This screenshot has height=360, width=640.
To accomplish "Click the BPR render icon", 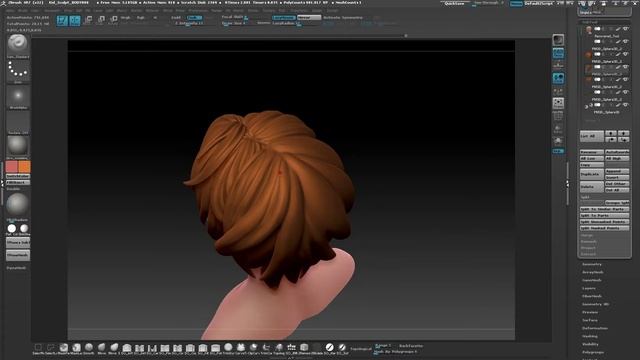I will coord(558,40).
